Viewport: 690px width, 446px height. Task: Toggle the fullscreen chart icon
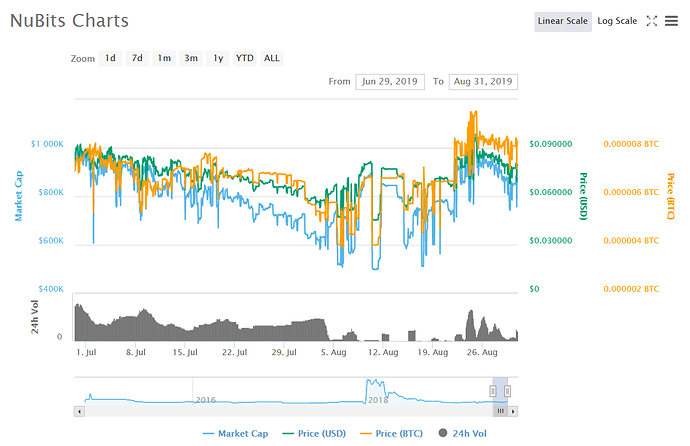coord(652,21)
